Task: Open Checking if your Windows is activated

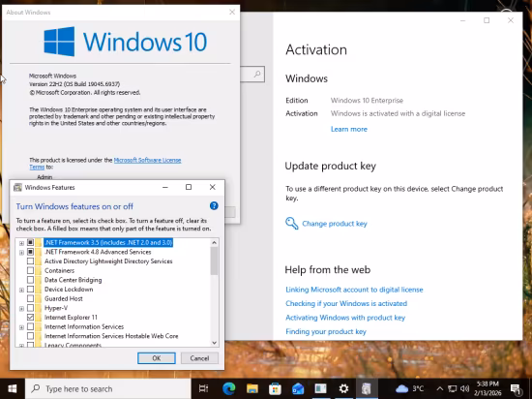Action: (346, 303)
